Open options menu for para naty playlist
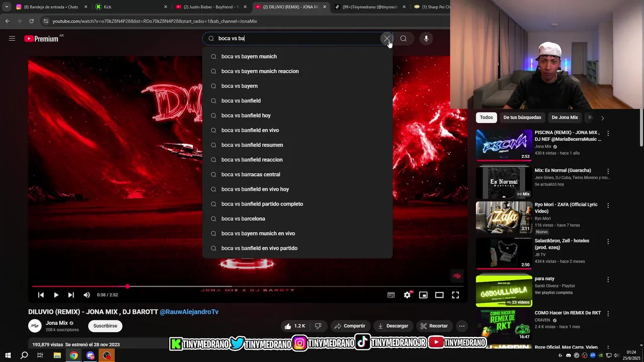The width and height of the screenshot is (644, 362). (x=608, y=280)
